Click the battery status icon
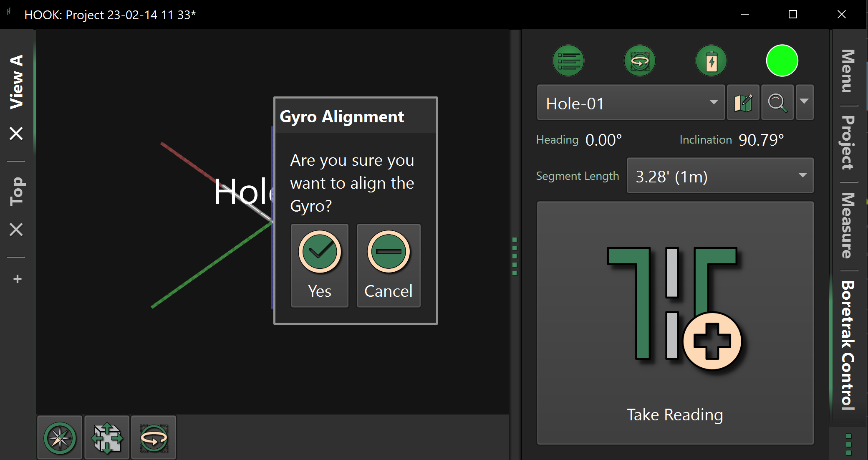Screen dimensions: 868x460 point(711,61)
